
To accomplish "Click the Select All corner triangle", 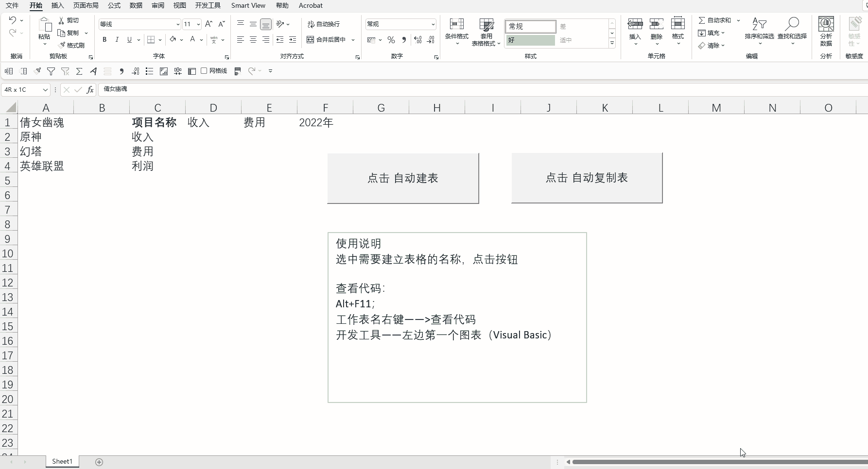I will point(11,107).
